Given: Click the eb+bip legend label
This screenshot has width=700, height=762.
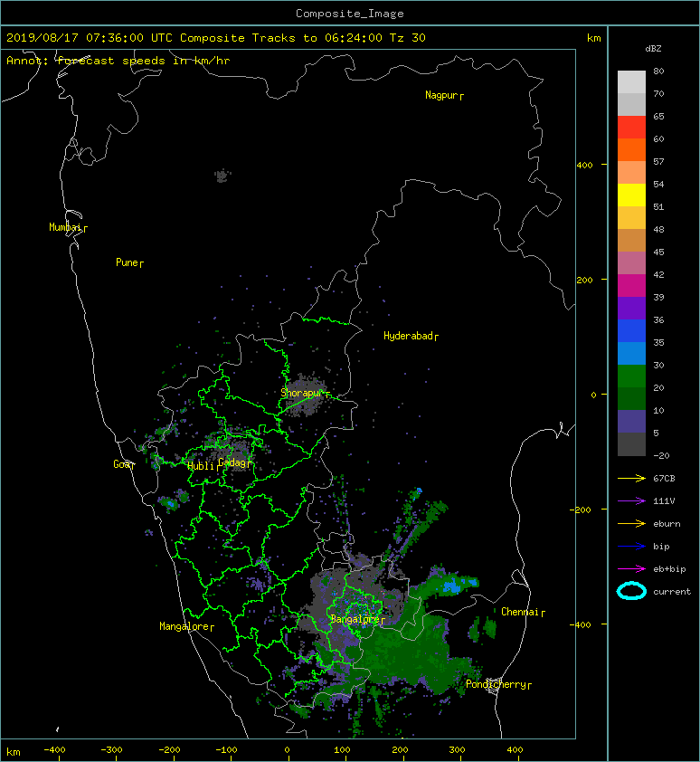Looking at the screenshot, I should [669, 568].
